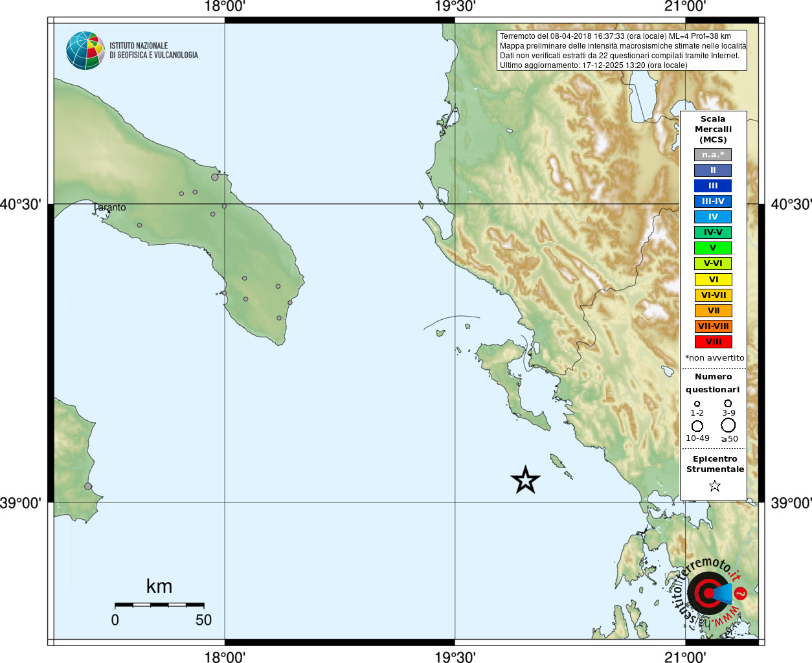
Task: Click the epicenter star on the map
Action: [x=525, y=480]
